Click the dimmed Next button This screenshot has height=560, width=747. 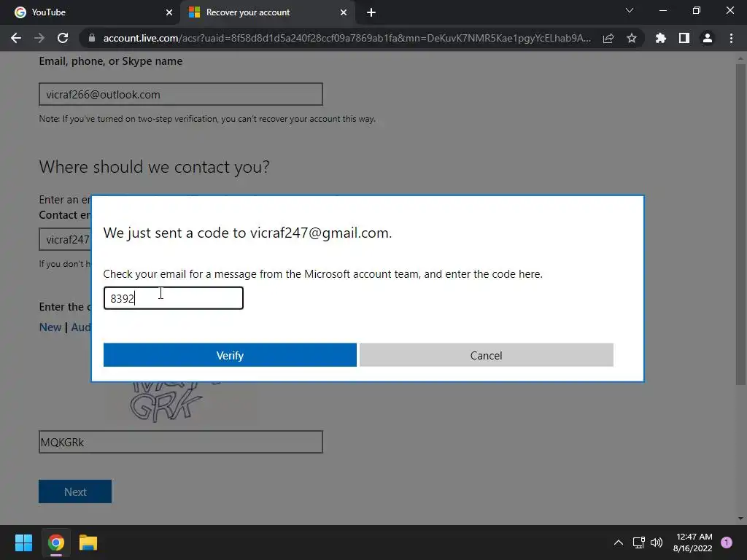click(75, 491)
